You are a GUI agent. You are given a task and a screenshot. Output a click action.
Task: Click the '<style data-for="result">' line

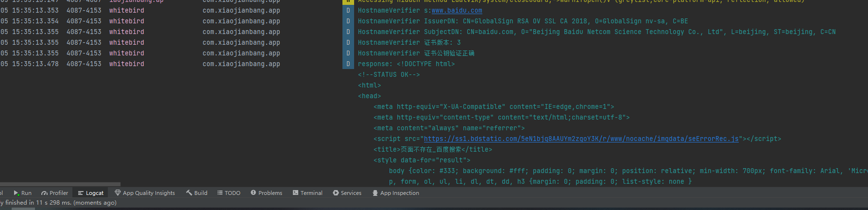point(422,160)
